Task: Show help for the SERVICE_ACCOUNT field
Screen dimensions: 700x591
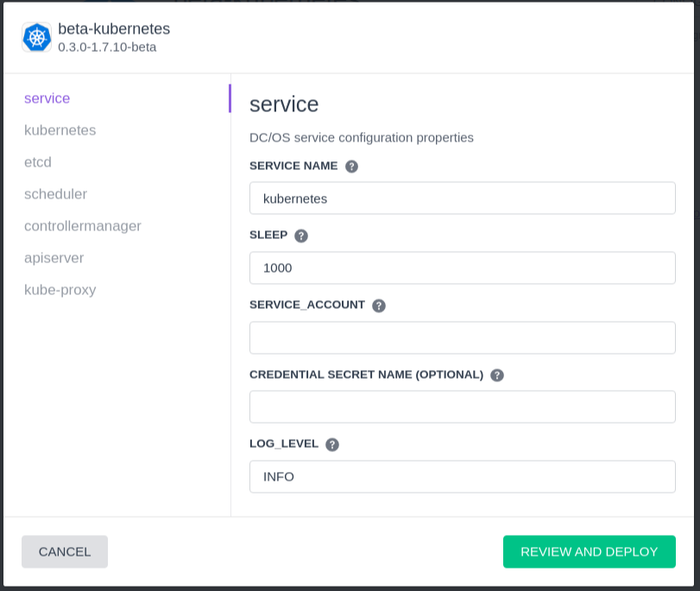Action: click(x=379, y=305)
